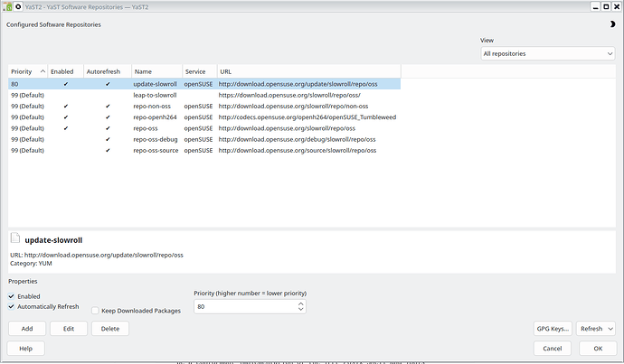Increase priority with the spinner up arrow
The height and width of the screenshot is (364, 624).
300,303
